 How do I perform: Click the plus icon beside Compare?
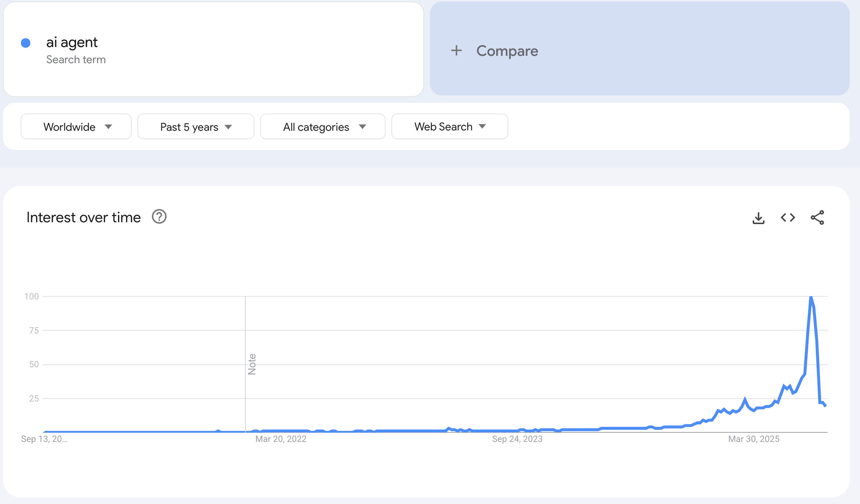pyautogui.click(x=456, y=50)
